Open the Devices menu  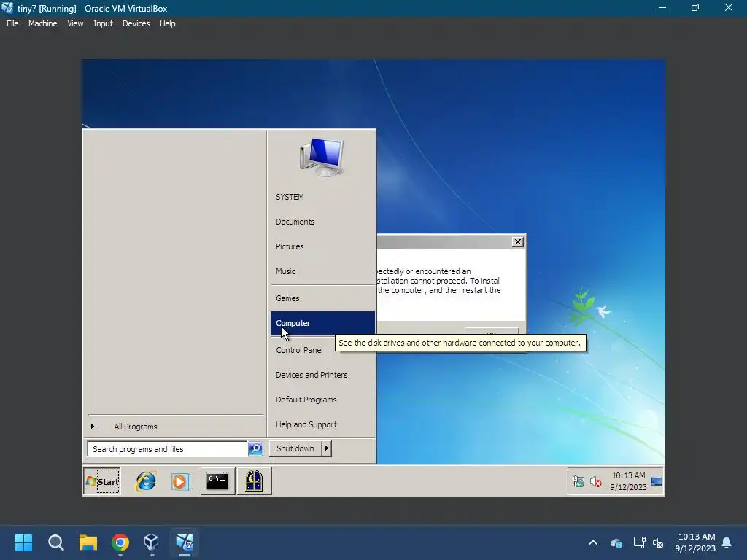pyautogui.click(x=136, y=23)
